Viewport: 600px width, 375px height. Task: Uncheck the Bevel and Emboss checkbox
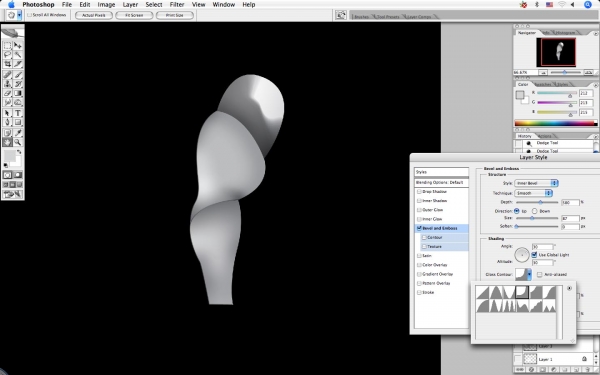(419, 228)
